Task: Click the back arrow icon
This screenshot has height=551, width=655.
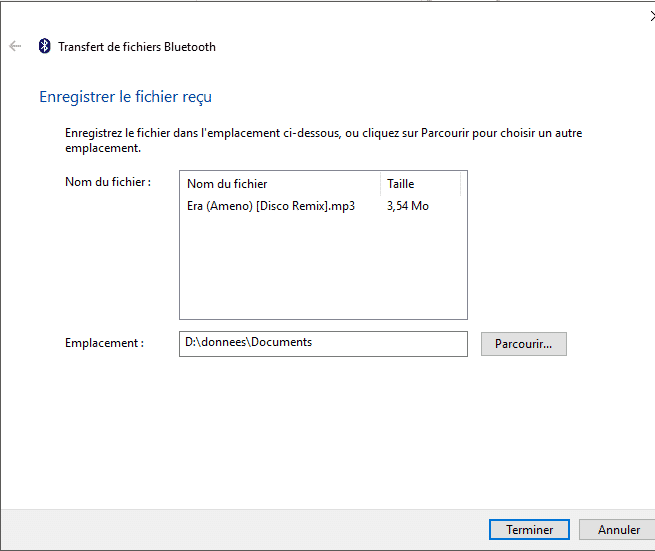Action: click(x=15, y=46)
